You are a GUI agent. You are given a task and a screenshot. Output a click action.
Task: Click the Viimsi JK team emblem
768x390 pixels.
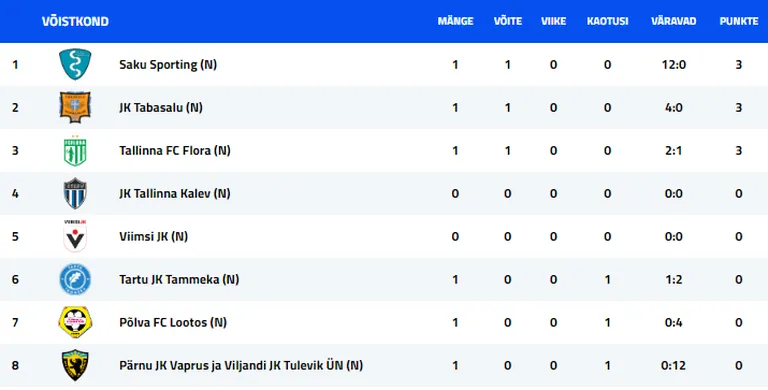pyautogui.click(x=75, y=236)
